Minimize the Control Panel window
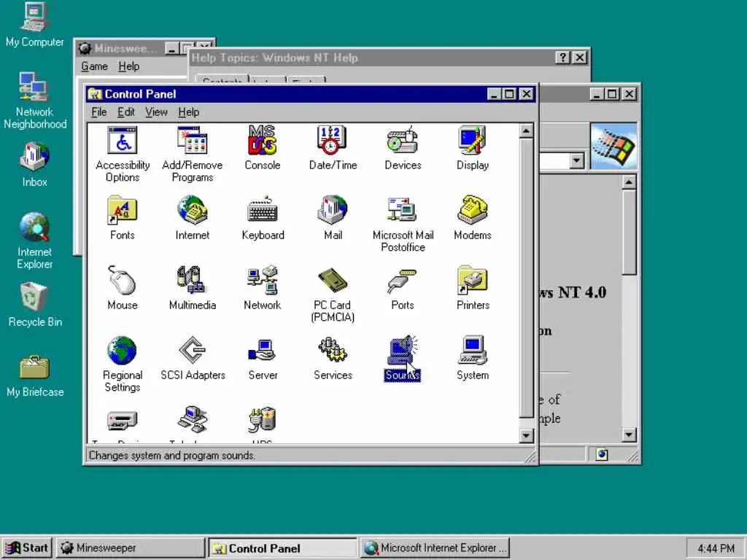Image resolution: width=747 pixels, height=560 pixels. pyautogui.click(x=495, y=94)
